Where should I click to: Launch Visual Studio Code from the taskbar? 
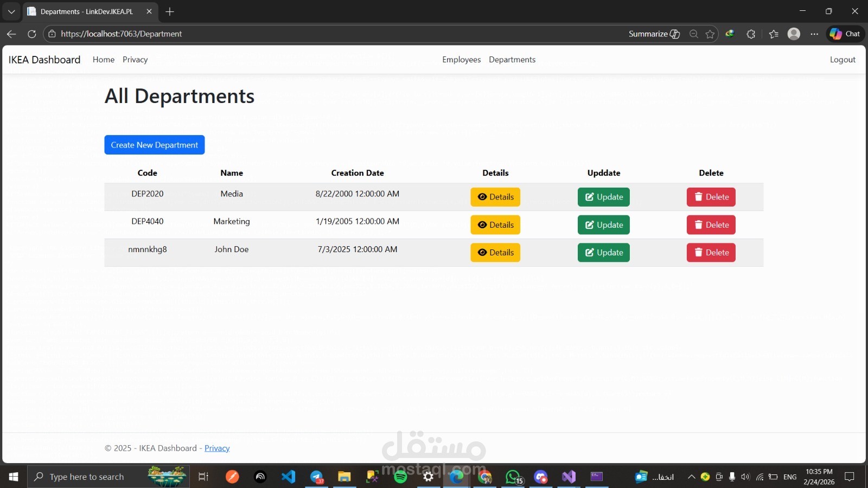tap(289, 477)
